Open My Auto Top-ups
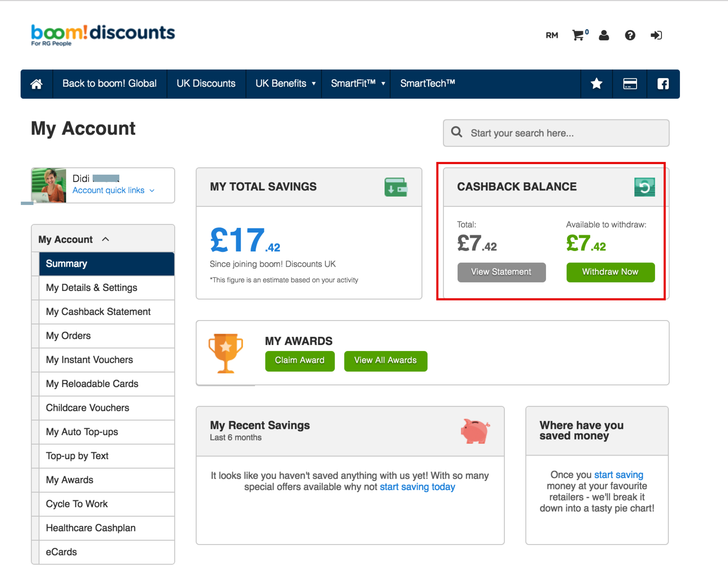This screenshot has width=728, height=575. point(107,432)
